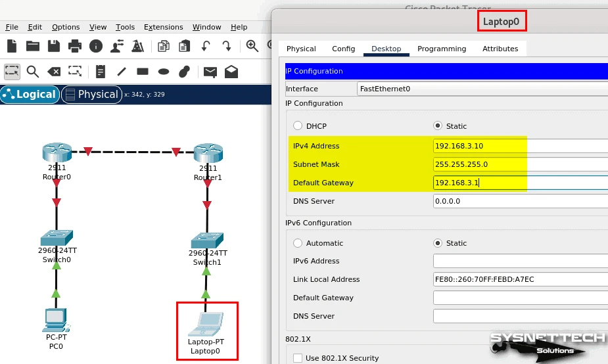Select the Inspect magnifier tool
Viewport: 608px width, 364px height.
(x=32, y=71)
